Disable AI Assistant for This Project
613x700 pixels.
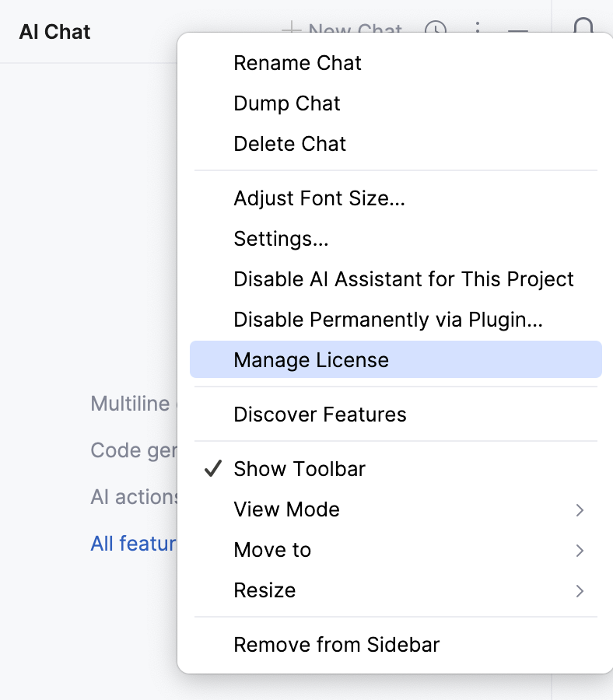click(403, 279)
